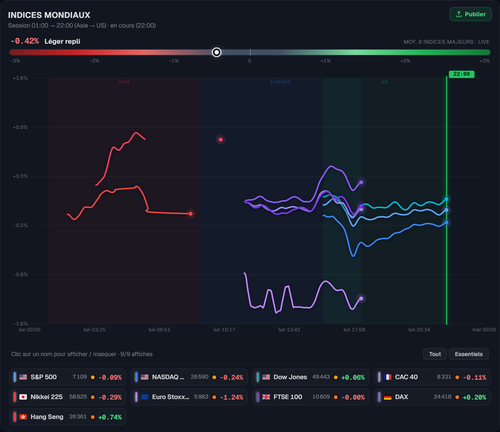Viewport: 500px width, 432px height.
Task: Click the Hong Kong flag beside Hang Seng
Action: pos(23,417)
